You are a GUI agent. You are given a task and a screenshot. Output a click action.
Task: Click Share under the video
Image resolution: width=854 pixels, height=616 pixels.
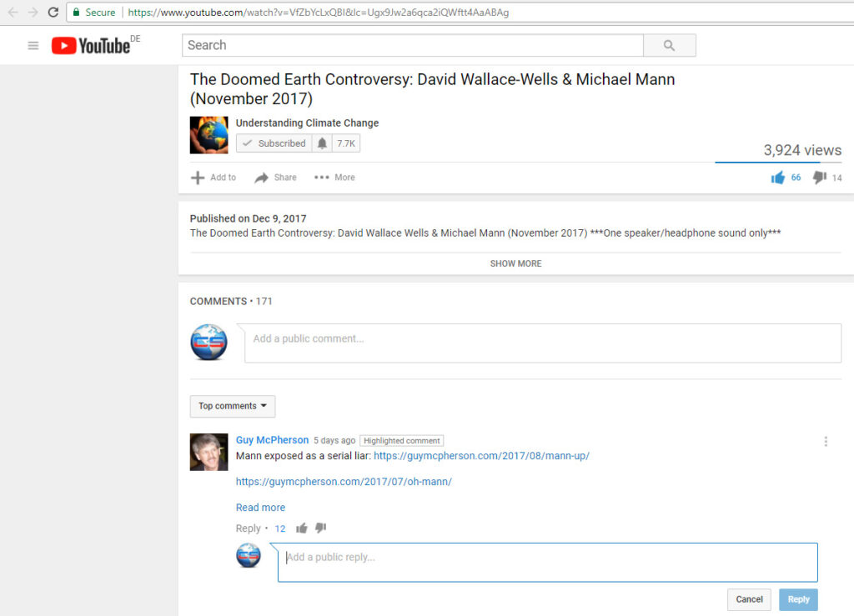click(275, 178)
